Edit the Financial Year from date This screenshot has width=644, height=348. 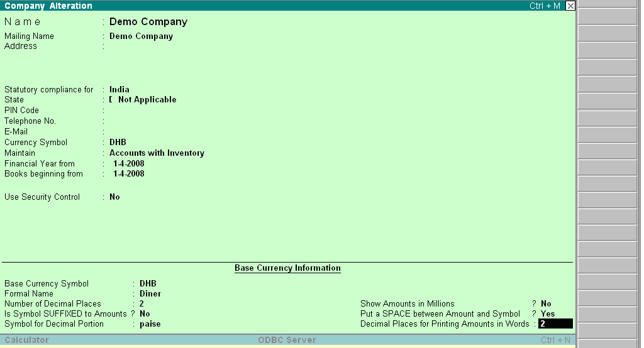(128, 164)
